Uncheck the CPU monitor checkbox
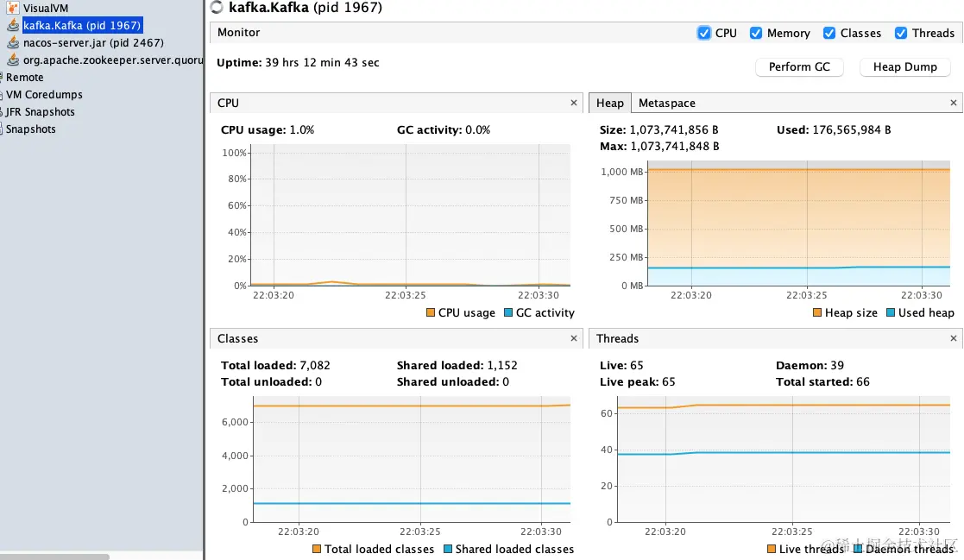This screenshot has width=964, height=560. (x=703, y=33)
